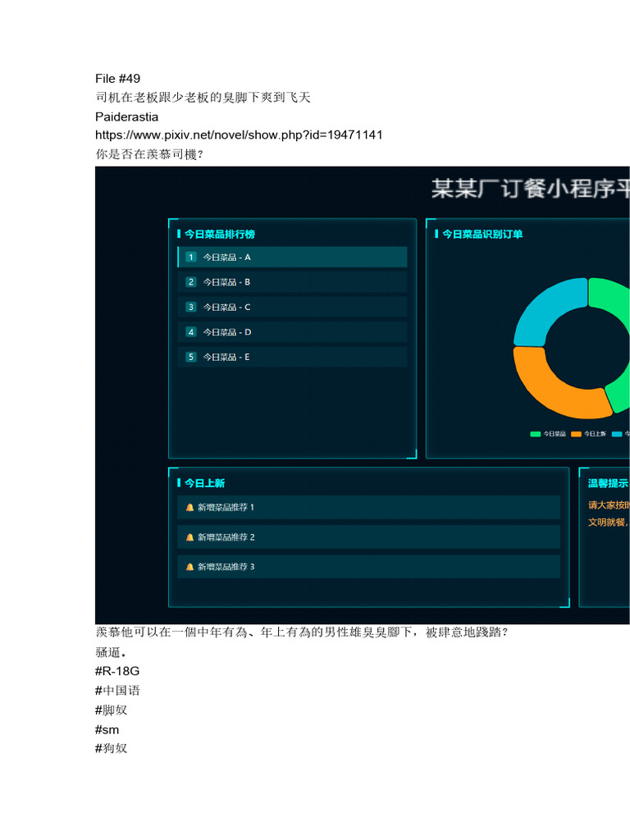630x840 pixels.
Task: Select the 今日菜品 - D ranking row
Action: [293, 332]
